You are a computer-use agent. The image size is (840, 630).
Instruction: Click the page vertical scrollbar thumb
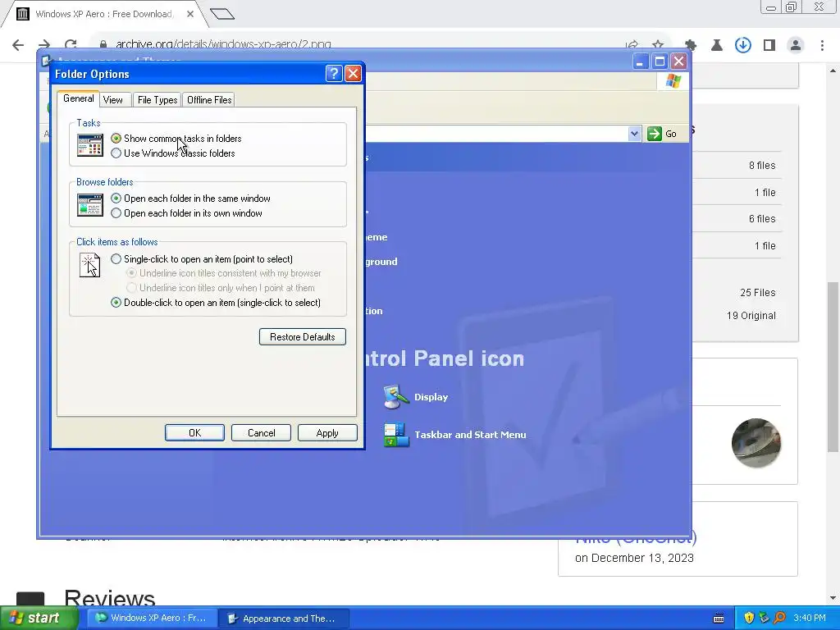tap(833, 367)
